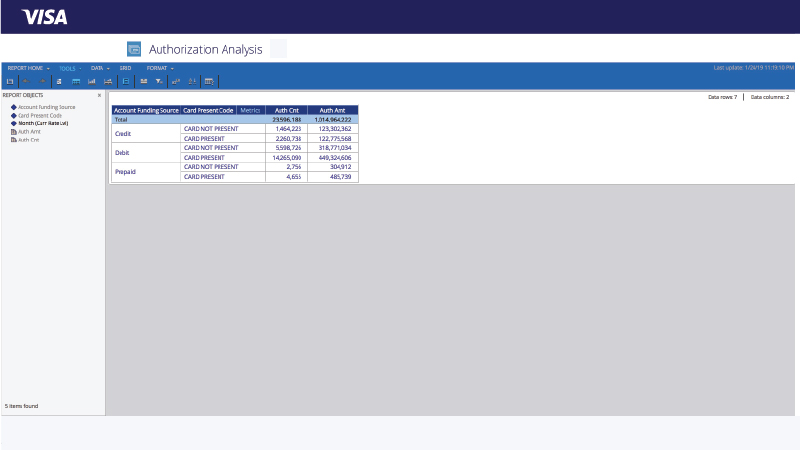Viewport: 800px width, 450px height.
Task: Close the Report Objects panel
Action: (99, 95)
